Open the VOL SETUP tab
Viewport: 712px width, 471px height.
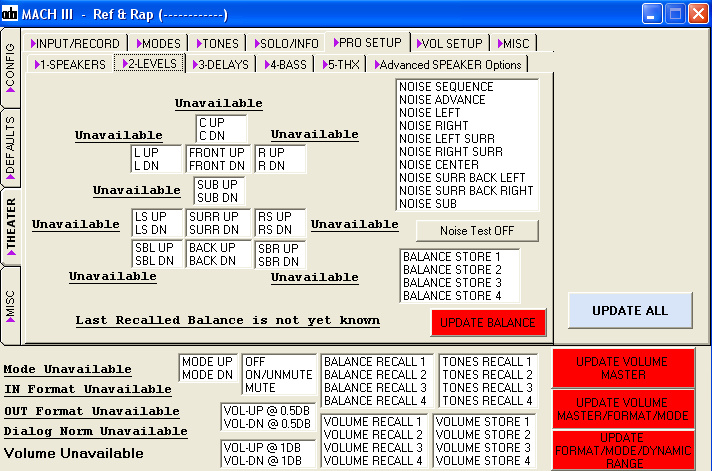(450, 44)
